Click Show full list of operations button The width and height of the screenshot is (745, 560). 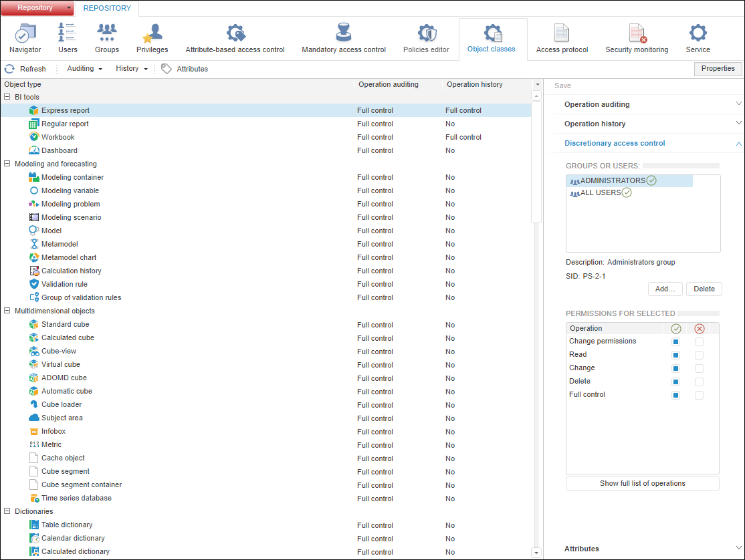(642, 484)
